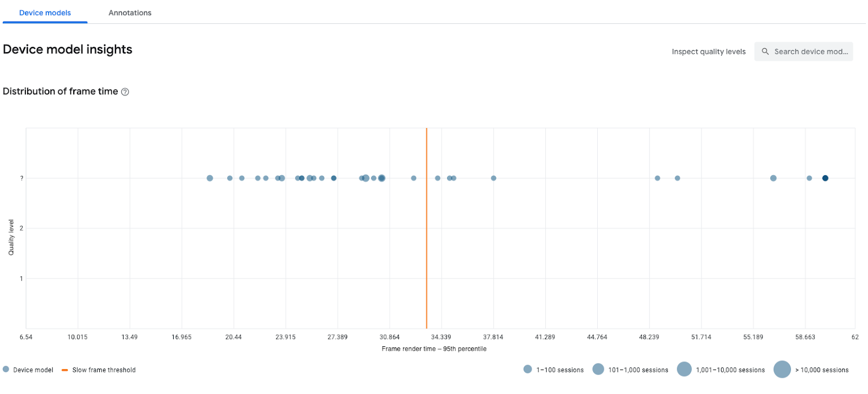Viewport: 868px width, 394px height.
Task: Click the > 10,000 sessions legend circle
Action: [782, 370]
